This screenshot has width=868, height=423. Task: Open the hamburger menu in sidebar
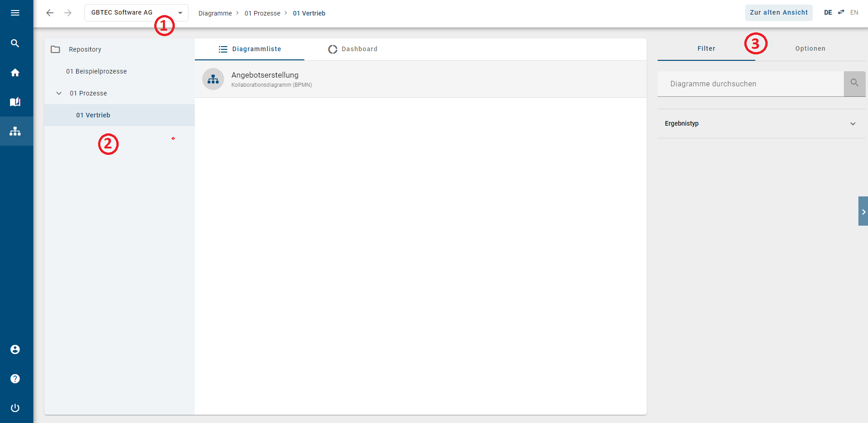[15, 13]
